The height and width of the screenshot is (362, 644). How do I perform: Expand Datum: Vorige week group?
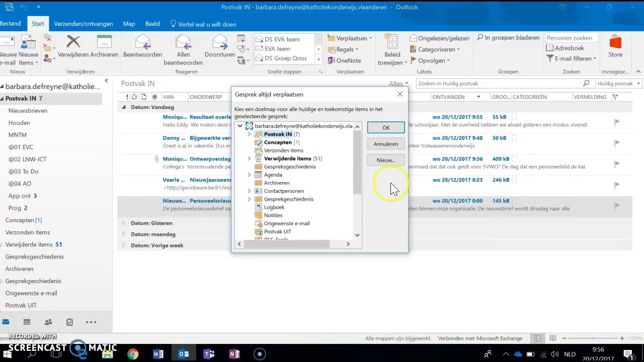pos(124,245)
